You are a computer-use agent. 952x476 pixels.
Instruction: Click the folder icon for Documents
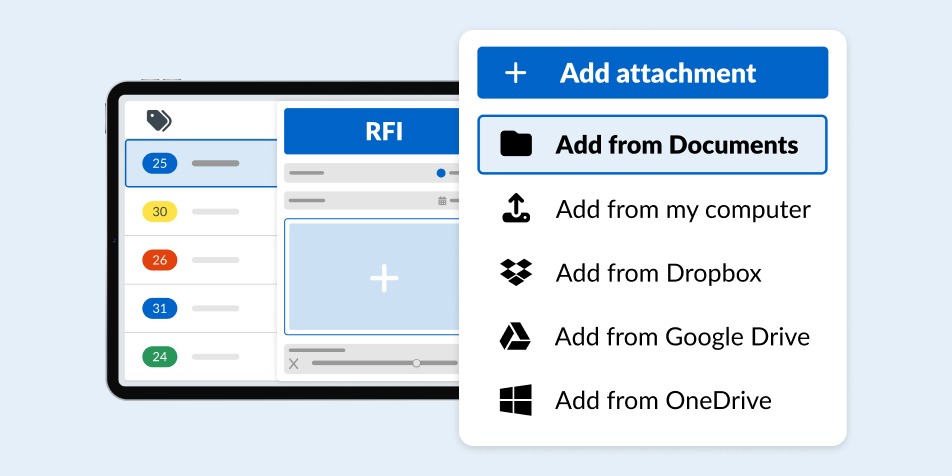516,145
